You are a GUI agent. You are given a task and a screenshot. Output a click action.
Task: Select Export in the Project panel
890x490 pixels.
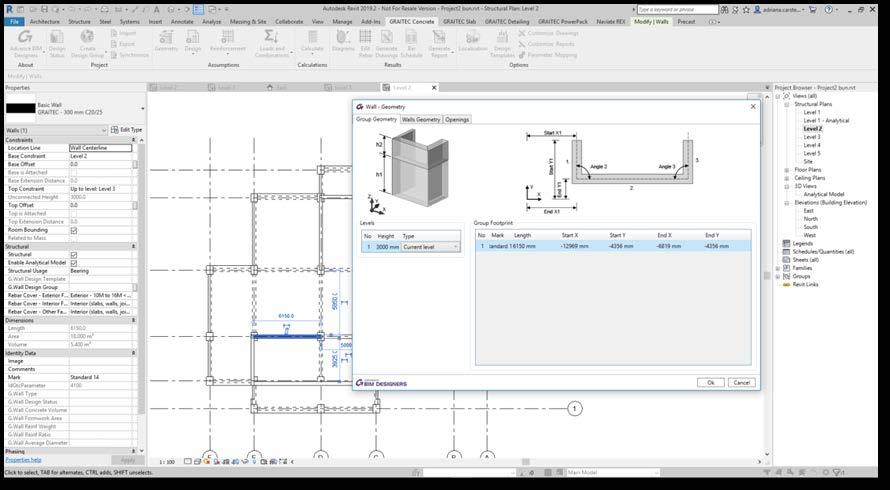(123, 44)
